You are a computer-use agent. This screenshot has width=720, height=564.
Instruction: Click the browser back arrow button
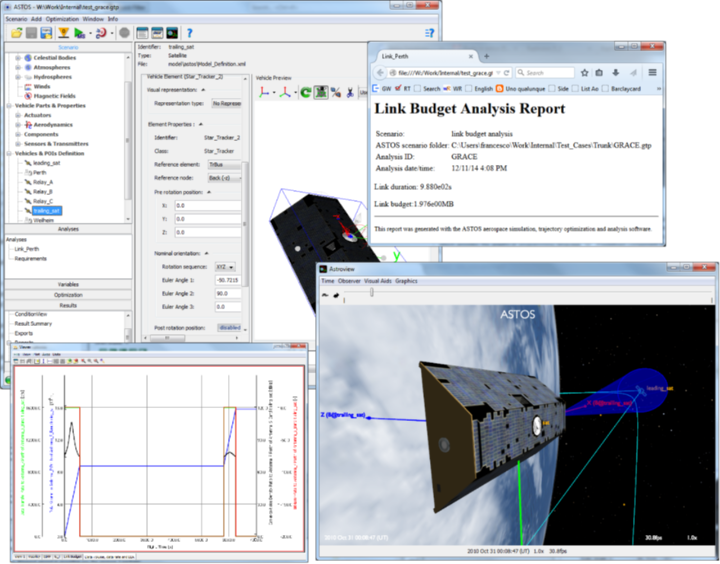coord(380,73)
